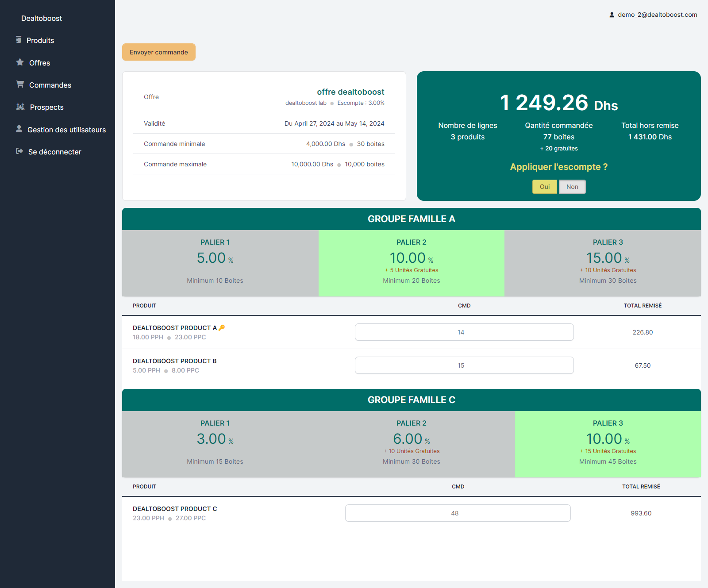Click the Appliquer l'escompte ? label
Viewport: 708px width, 588px height.
coord(559,167)
